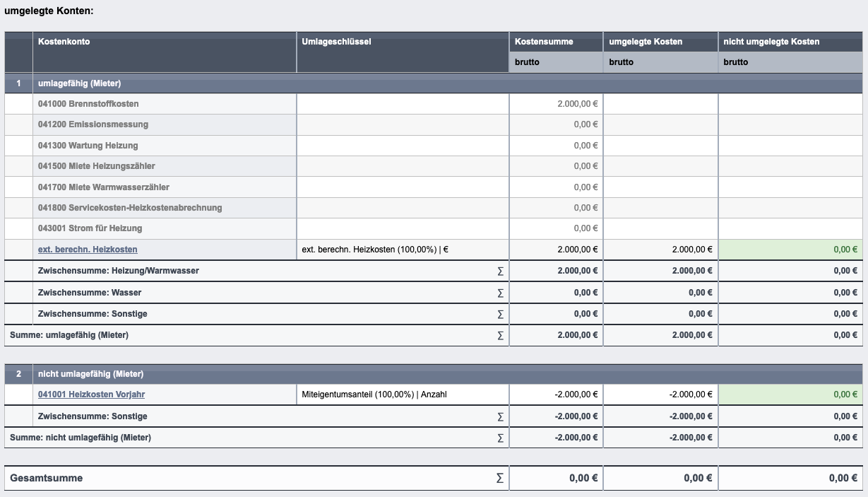Viewport: 868px width, 497px height.
Task: Select the Kostensumme column header
Action: click(x=556, y=42)
